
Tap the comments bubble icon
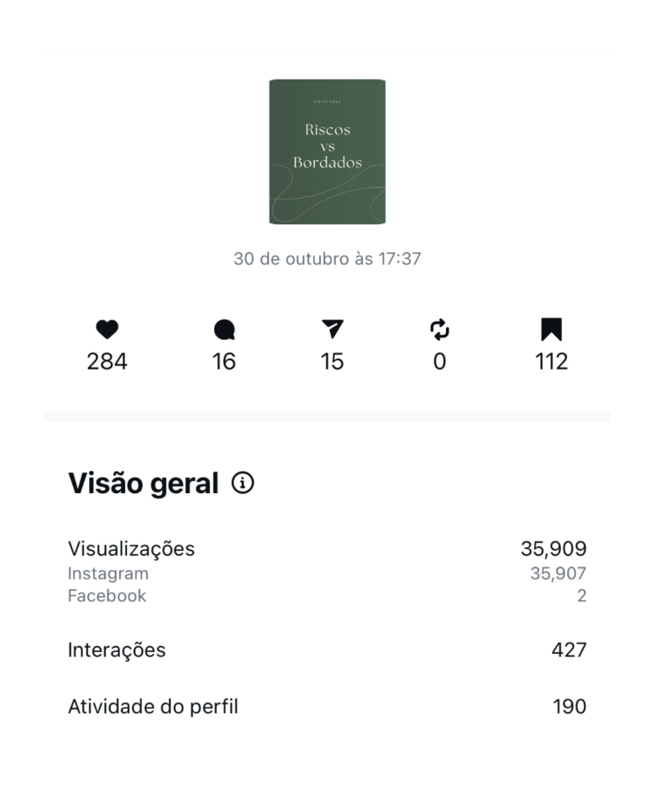[x=224, y=330]
